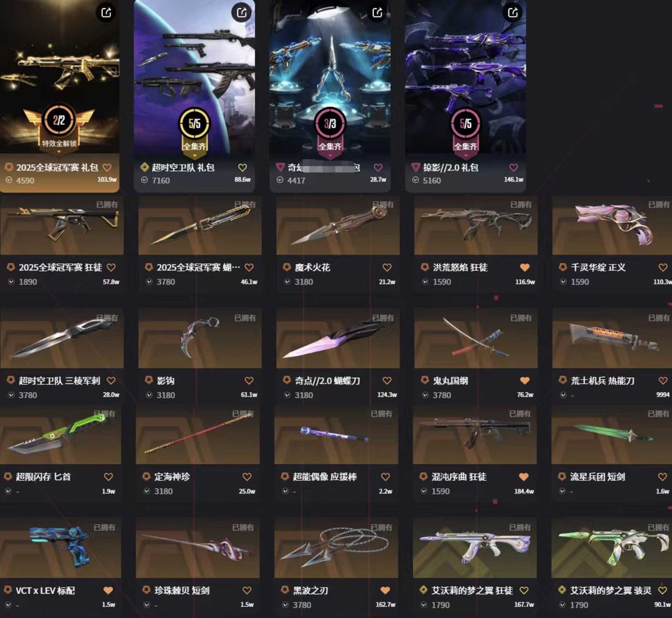Open 定海神珍 staff skin image

coord(198,435)
